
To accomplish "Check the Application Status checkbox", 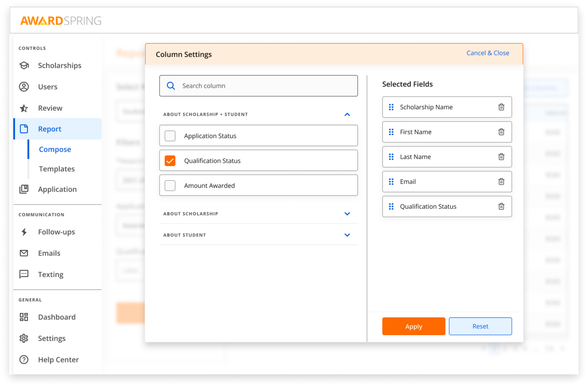I will (x=170, y=136).
